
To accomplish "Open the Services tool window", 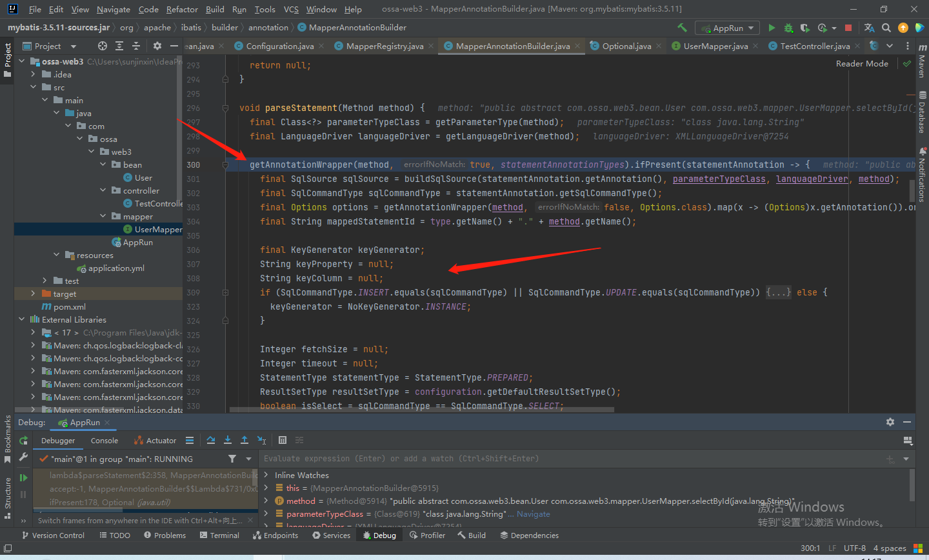I will [331, 535].
